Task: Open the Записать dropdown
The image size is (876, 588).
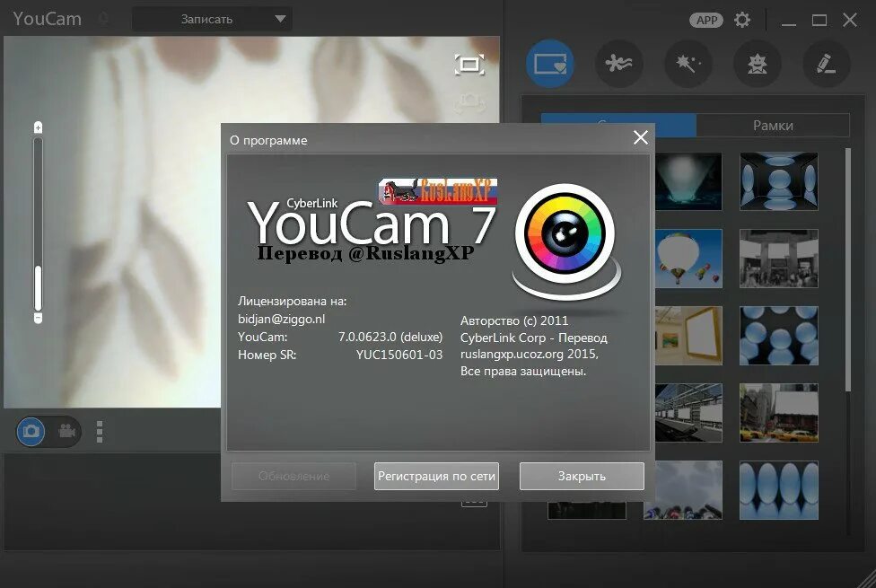Action: [213, 19]
